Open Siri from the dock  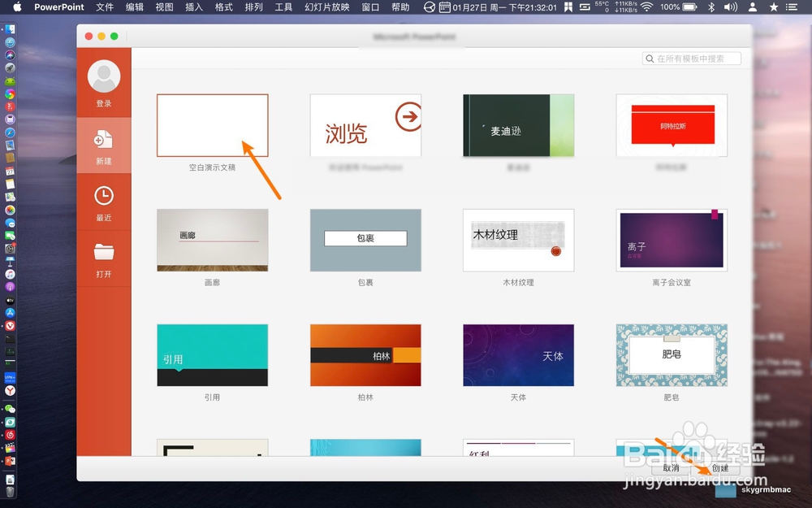pos(10,55)
